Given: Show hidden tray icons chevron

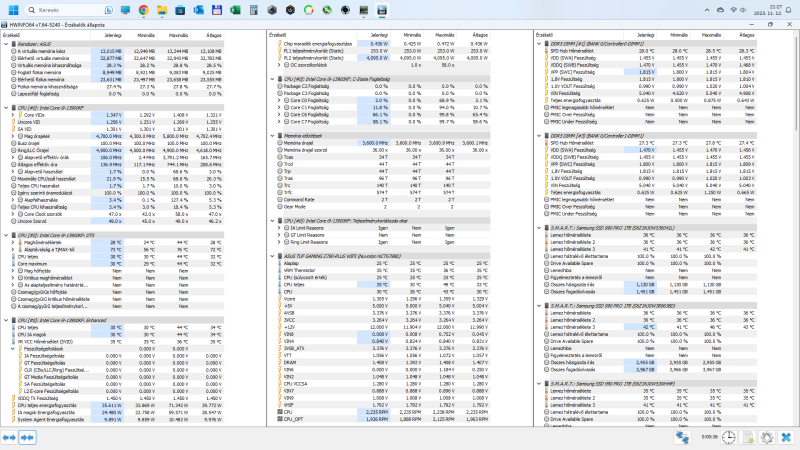Looking at the screenshot, I should click(x=707, y=10).
